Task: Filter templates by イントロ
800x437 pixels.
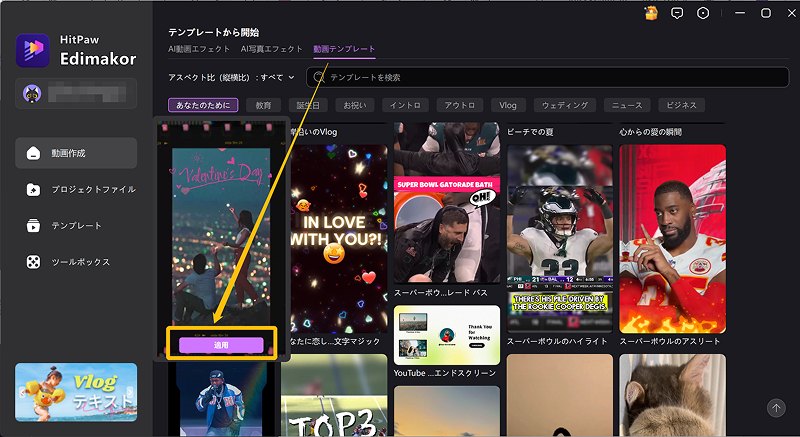Action: (x=405, y=106)
